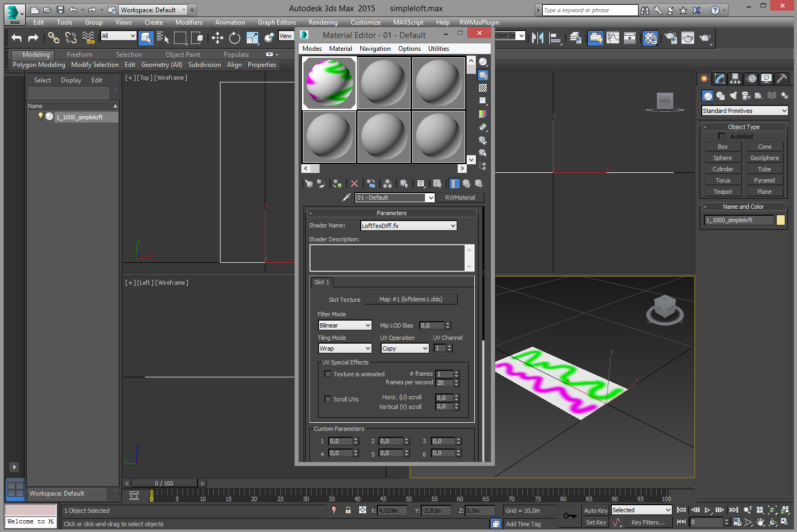Toggle the AutoGrid checkbox
Image resolution: width=797 pixels, height=532 pixels.
click(722, 136)
